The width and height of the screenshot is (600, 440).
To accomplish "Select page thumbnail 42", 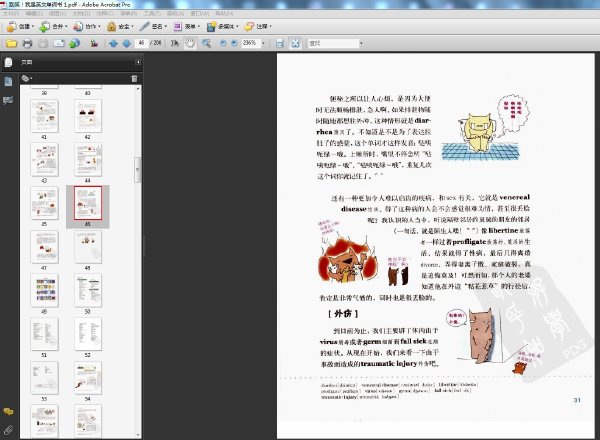I will [88, 116].
